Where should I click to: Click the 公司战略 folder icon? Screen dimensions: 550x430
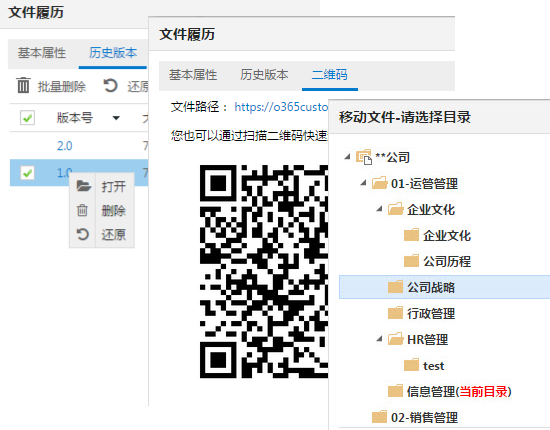(395, 287)
